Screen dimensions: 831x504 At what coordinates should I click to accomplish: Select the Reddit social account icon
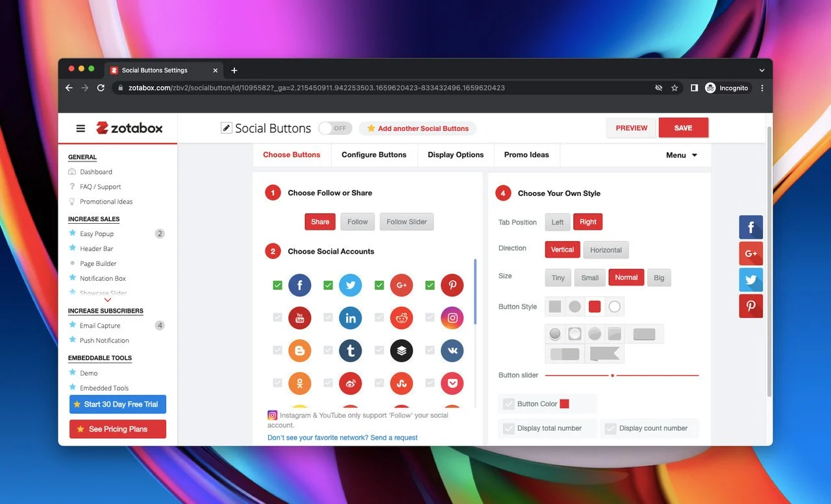[x=401, y=318]
